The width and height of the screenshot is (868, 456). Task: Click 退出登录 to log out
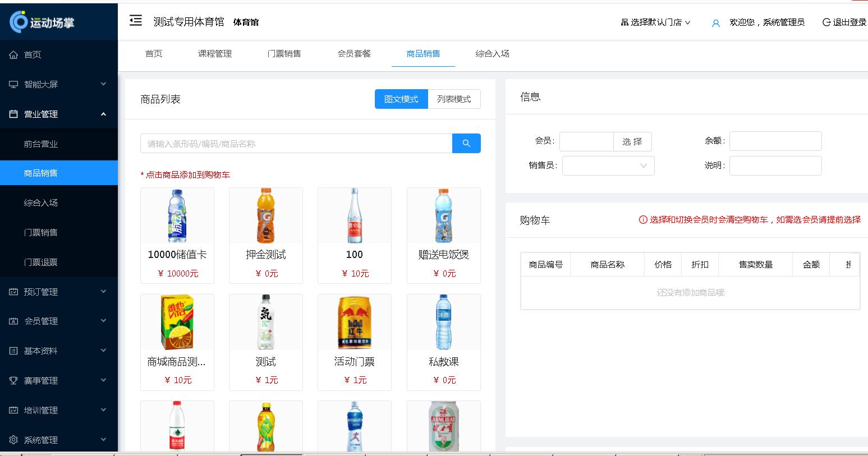tap(845, 22)
